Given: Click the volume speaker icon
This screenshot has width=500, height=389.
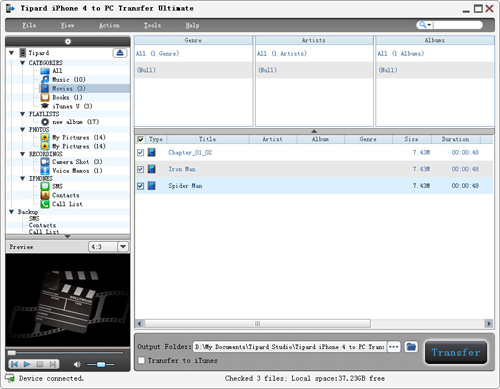Looking at the screenshot, I should click(x=77, y=364).
